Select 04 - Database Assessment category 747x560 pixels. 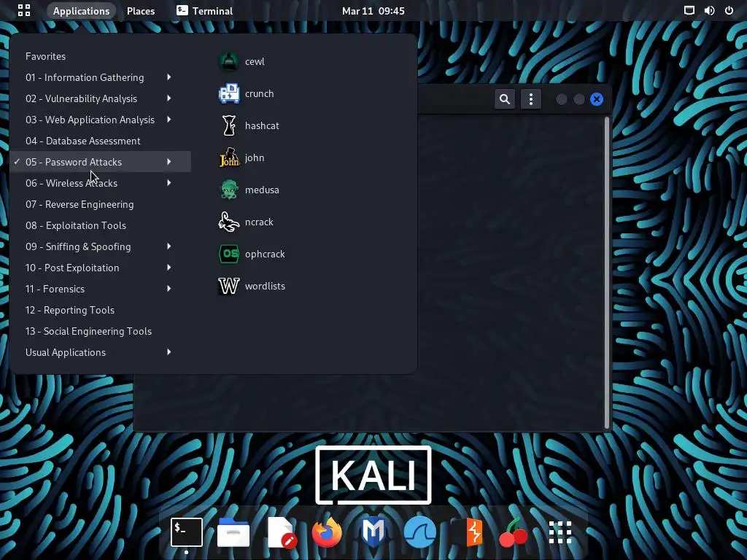click(x=100, y=141)
